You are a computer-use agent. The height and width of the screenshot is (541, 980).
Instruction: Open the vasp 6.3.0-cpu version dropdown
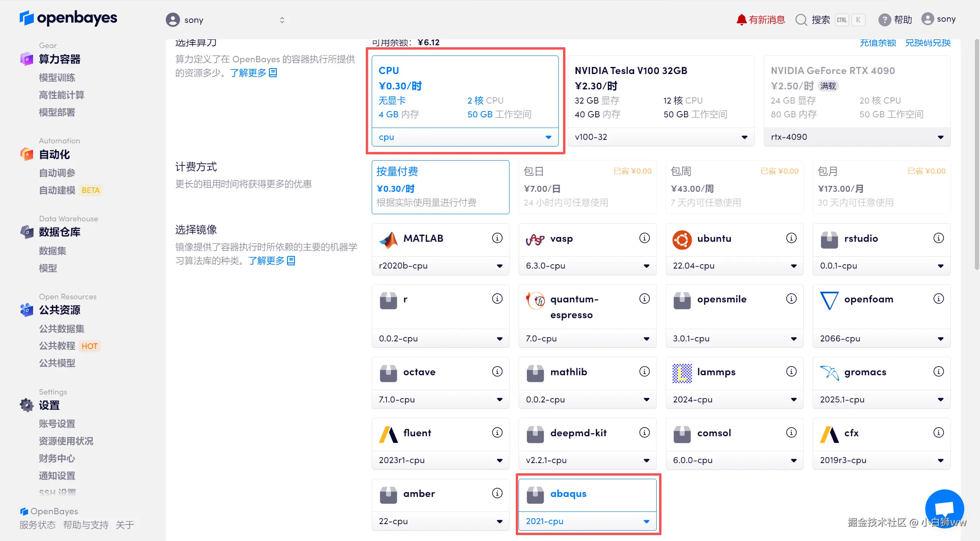coord(587,266)
